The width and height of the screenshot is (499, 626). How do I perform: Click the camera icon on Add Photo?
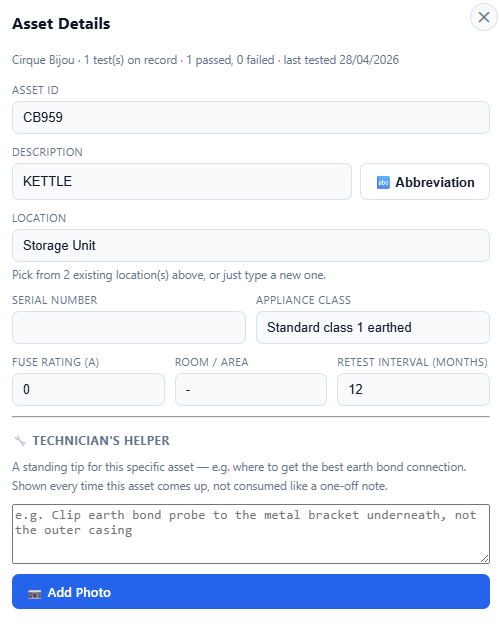tap(35, 594)
